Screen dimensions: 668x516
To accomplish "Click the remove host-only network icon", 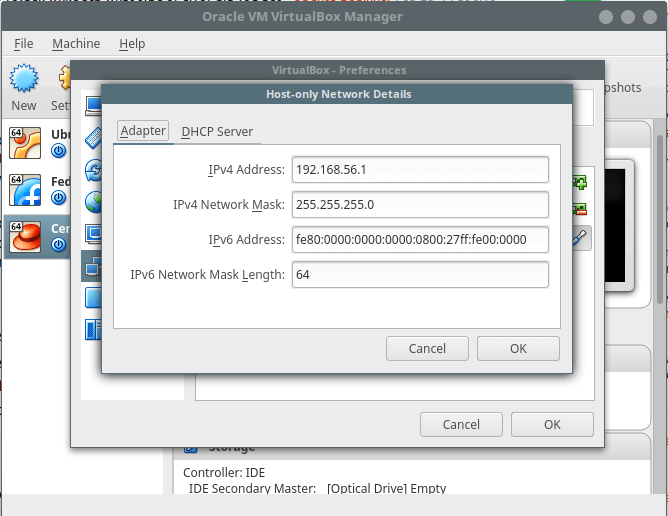I will coord(580,210).
